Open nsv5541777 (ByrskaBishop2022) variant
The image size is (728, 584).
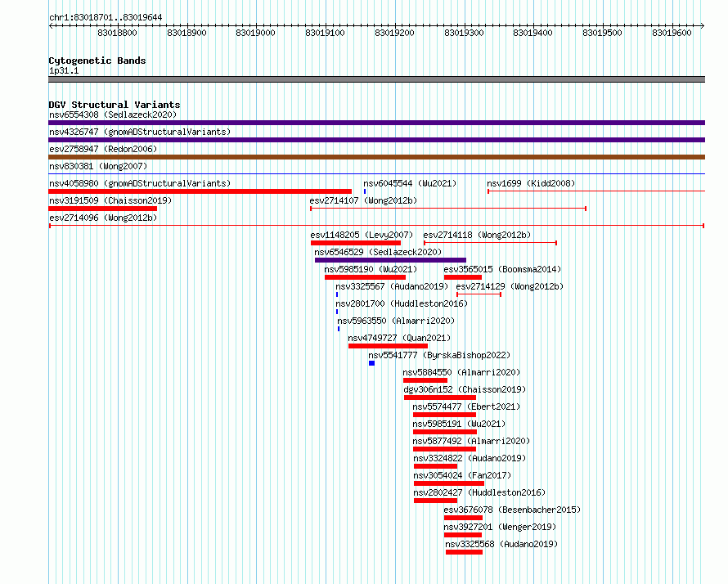coord(439,355)
